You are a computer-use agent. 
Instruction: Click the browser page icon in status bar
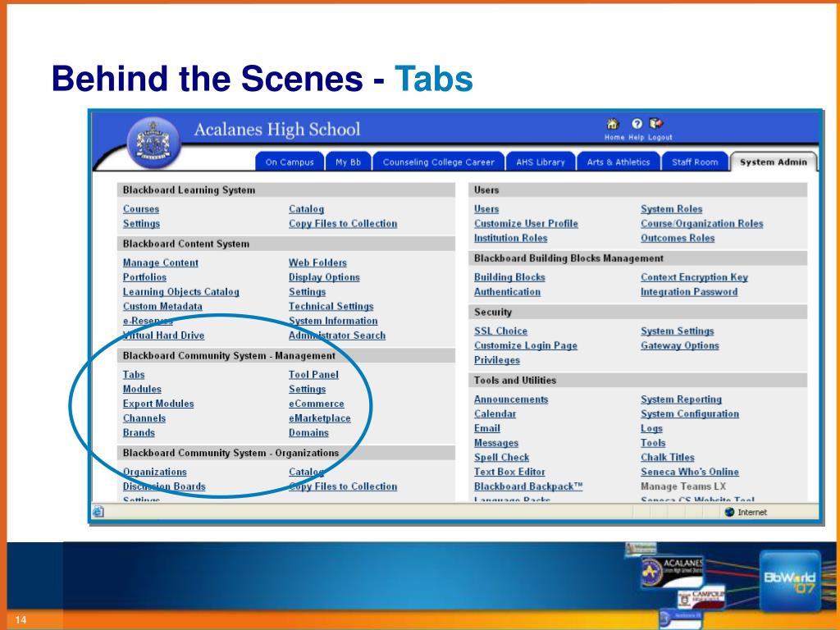pos(98,512)
